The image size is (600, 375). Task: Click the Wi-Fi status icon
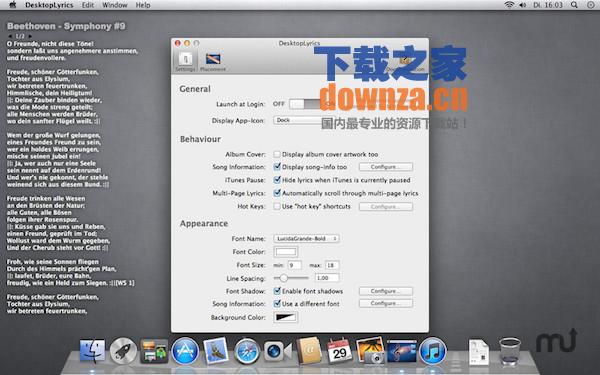coord(509,5)
